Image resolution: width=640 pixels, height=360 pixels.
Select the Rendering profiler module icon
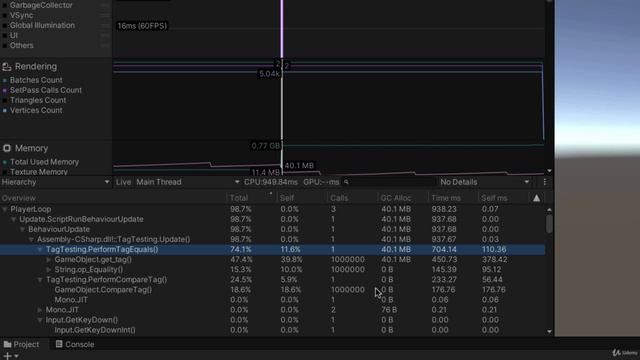[x=7, y=67]
